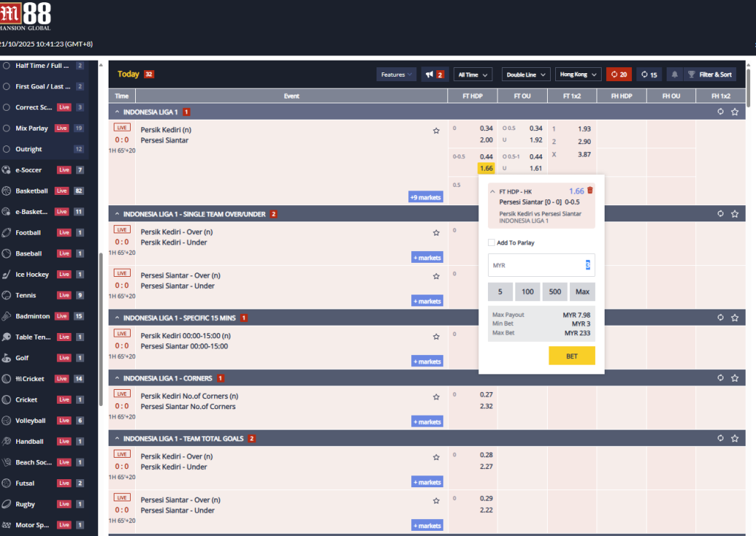Screen dimensions: 756x536
Task: Select the Basketball sport in the sidebar
Action: click(33, 190)
